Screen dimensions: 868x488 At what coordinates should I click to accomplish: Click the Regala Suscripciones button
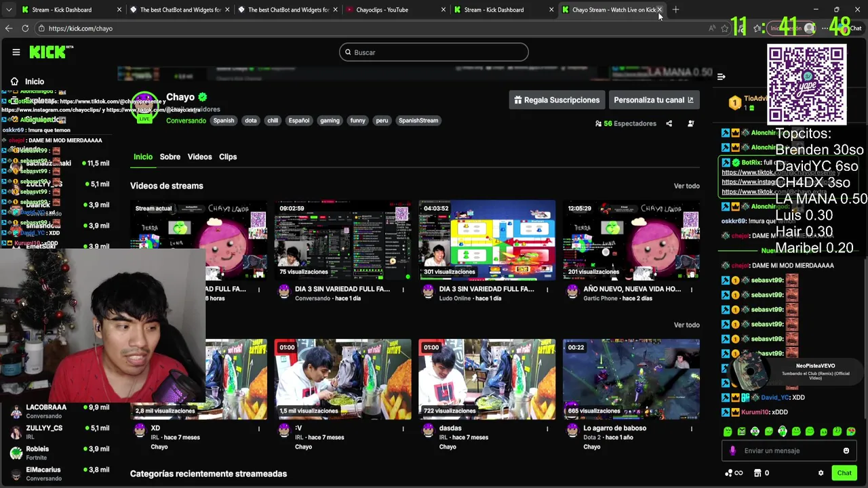tap(557, 100)
